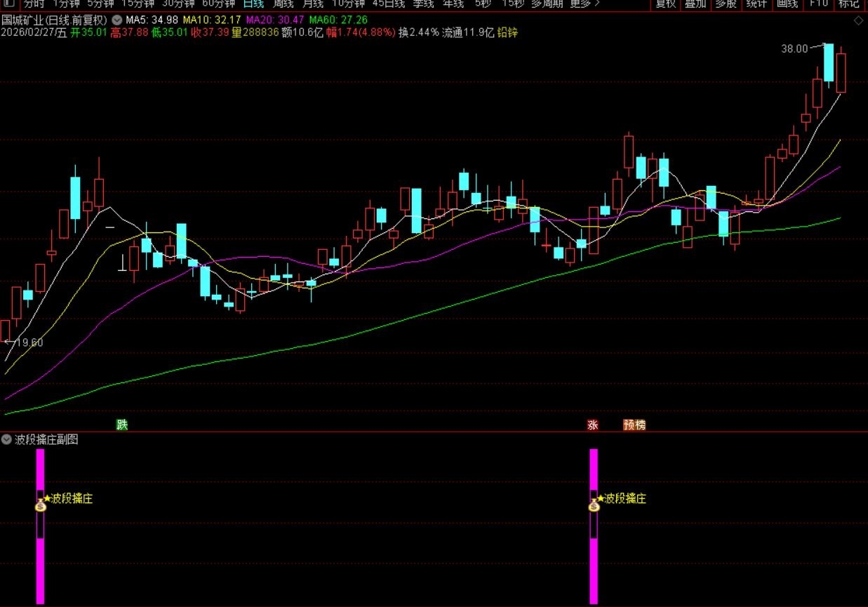Click the MA20: 30.47 label
Screen dimensions: 868x607
coord(275,20)
